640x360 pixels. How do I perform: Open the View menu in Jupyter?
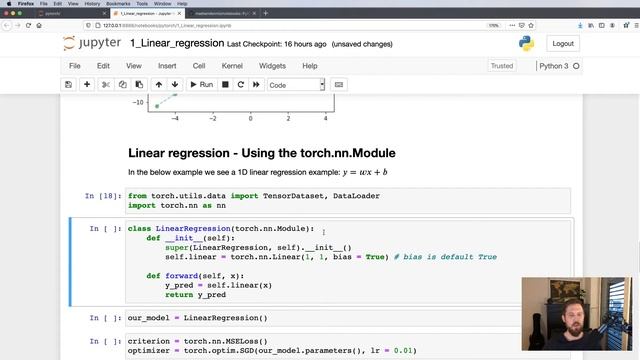tap(133, 66)
